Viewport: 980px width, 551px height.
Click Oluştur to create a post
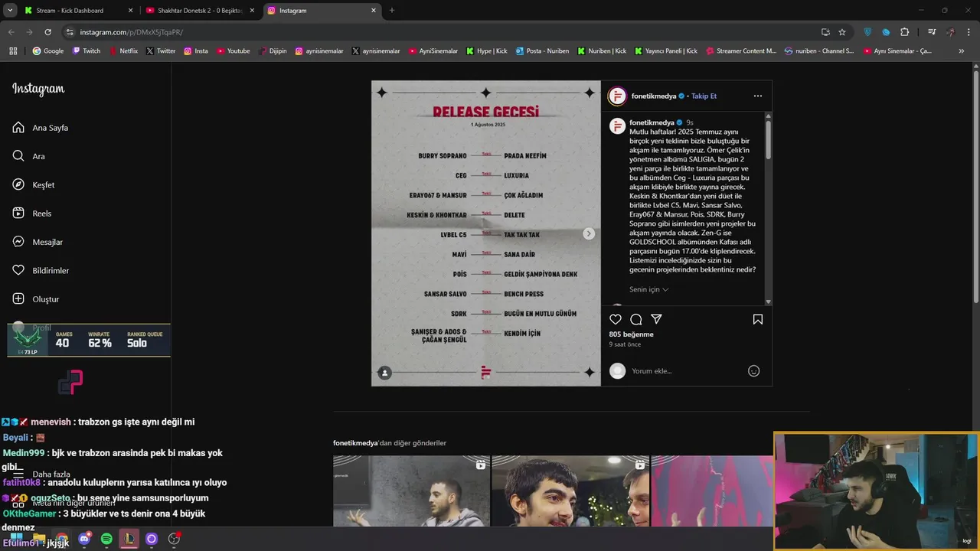[35, 298]
